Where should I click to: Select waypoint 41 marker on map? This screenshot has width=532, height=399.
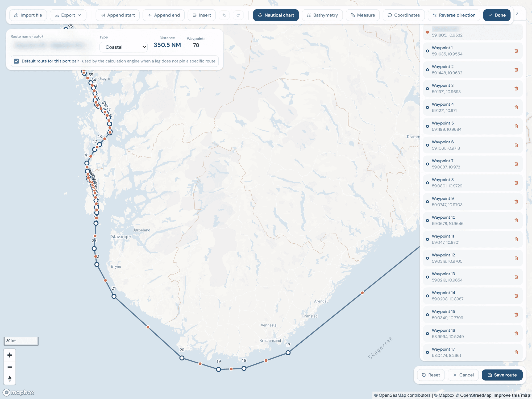(87, 163)
